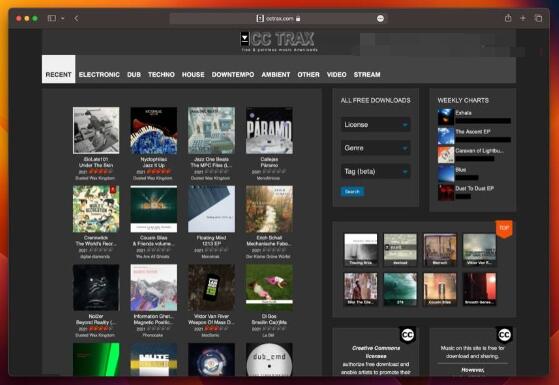Click the Under The Skin title link
The height and width of the screenshot is (385, 559).
(96, 165)
